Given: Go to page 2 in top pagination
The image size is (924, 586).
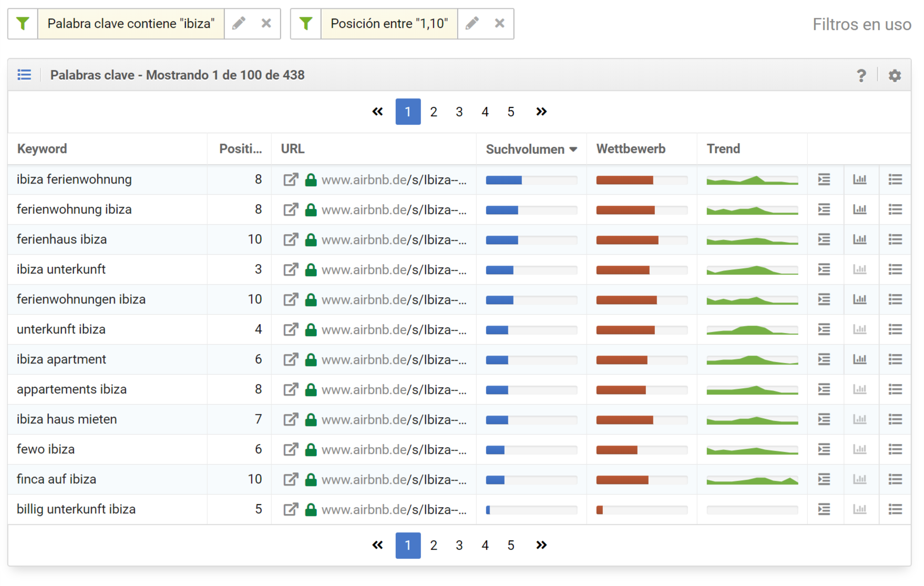Looking at the screenshot, I should point(434,112).
